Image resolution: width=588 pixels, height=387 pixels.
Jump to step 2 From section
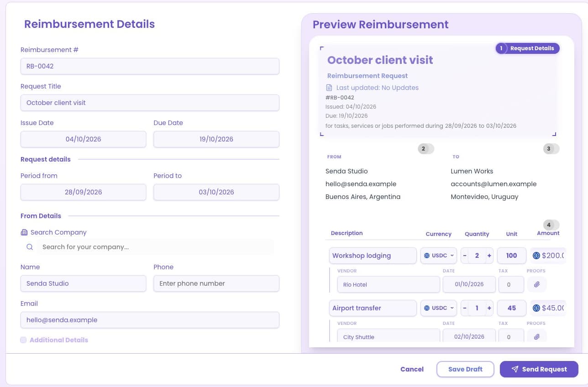pyautogui.click(x=426, y=149)
